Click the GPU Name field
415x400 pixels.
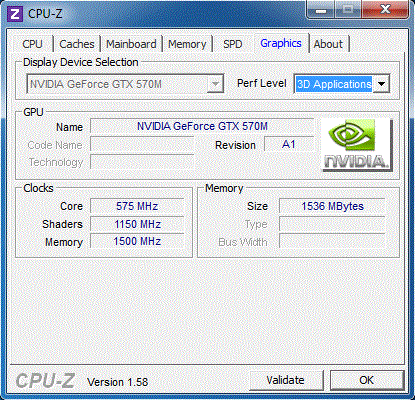(202, 126)
